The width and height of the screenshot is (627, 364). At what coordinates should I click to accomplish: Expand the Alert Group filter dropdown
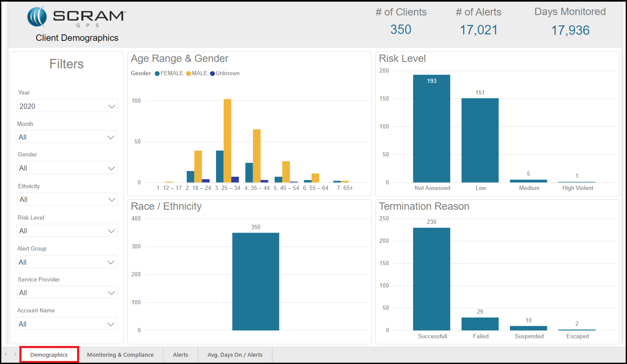click(x=67, y=262)
